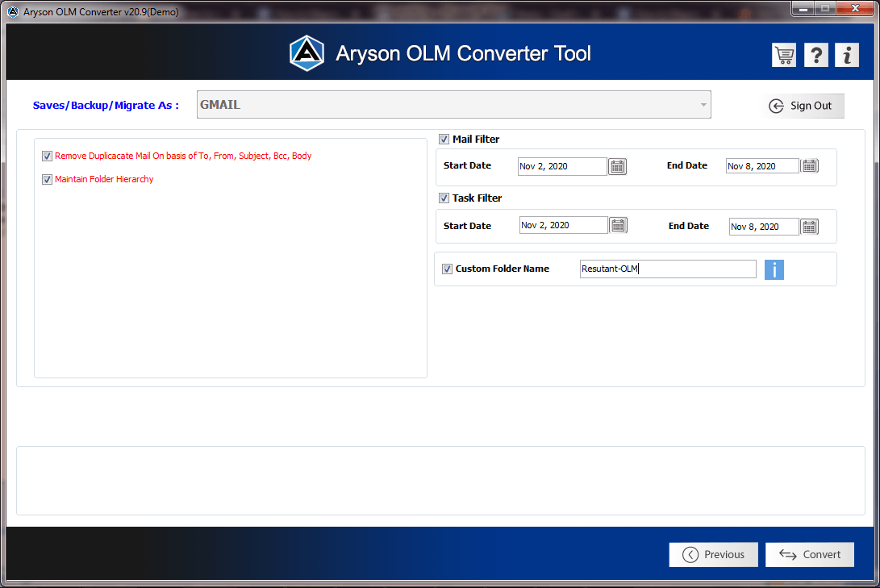Click the Aryson OLM Converter Tool heading
The height and width of the screenshot is (588, 880).
(463, 53)
